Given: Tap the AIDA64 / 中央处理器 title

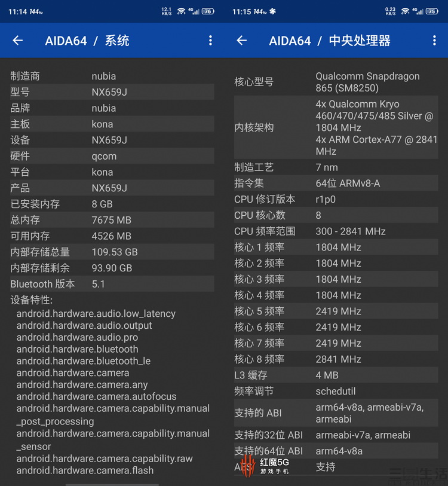Looking at the screenshot, I should 330,41.
